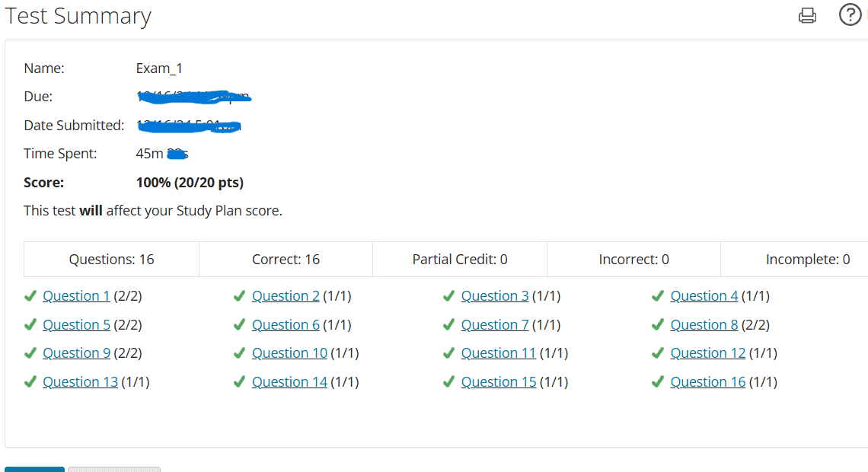Open Question 13 results
Screen dimensions: 868x472
click(80, 381)
